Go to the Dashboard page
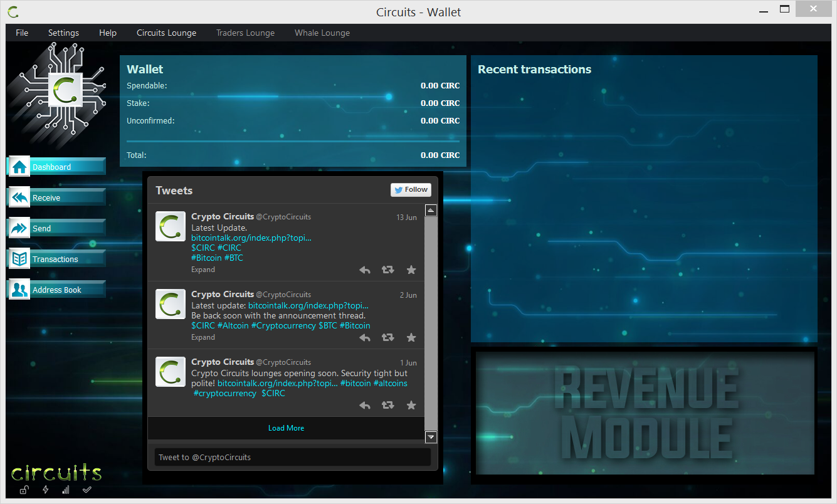Viewport: 837px width, 504px height. (x=56, y=167)
